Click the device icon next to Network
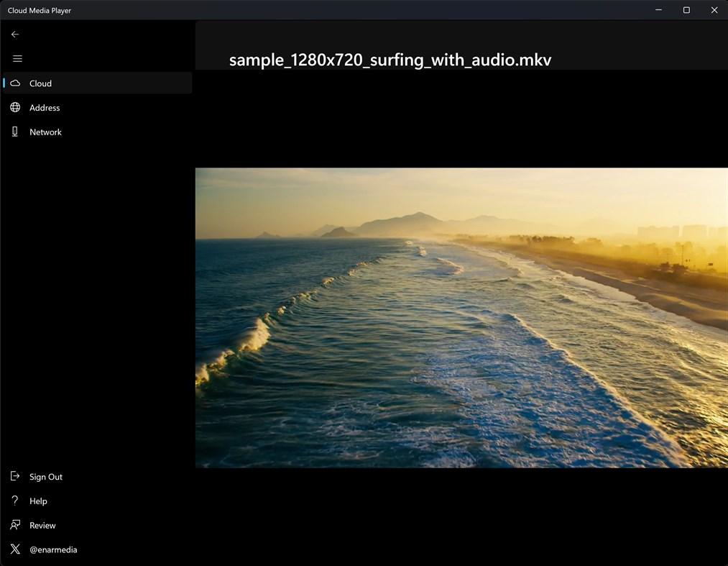This screenshot has width=728, height=566. (x=14, y=132)
